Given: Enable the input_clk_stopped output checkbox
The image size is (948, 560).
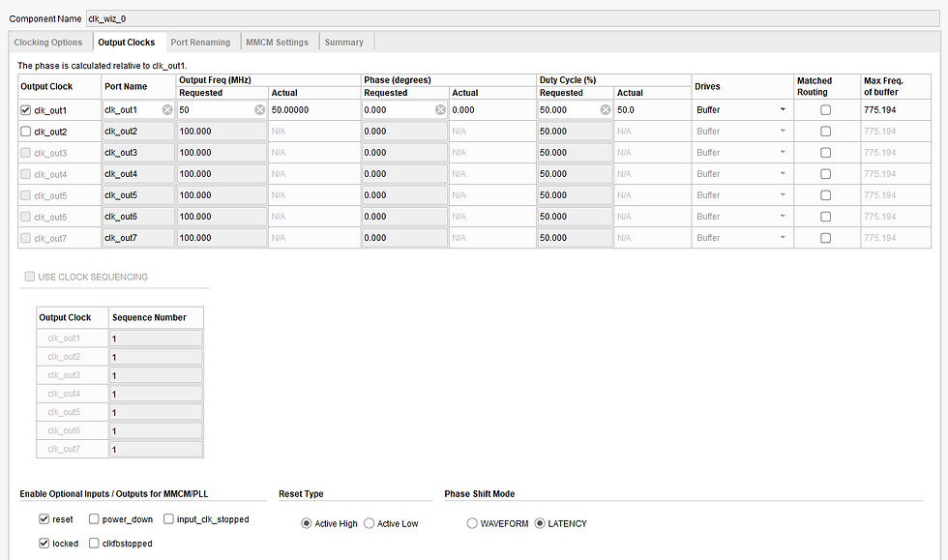Looking at the screenshot, I should [168, 518].
